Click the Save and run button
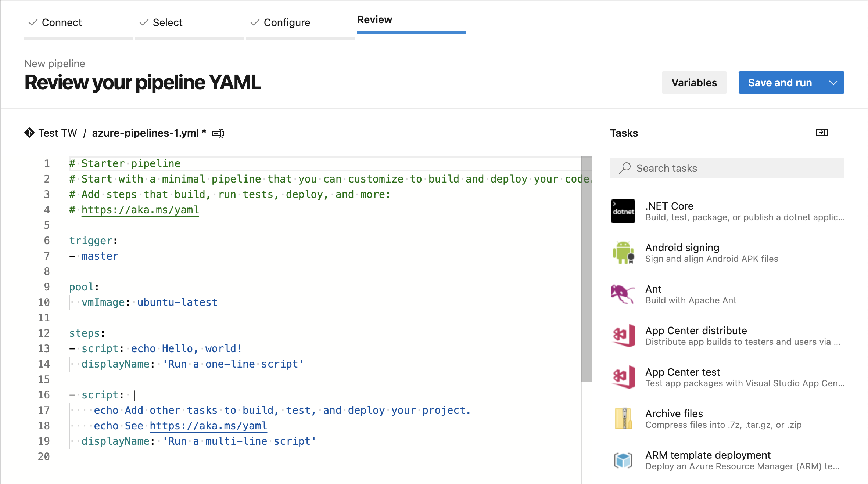This screenshot has height=484, width=868. 780,83
